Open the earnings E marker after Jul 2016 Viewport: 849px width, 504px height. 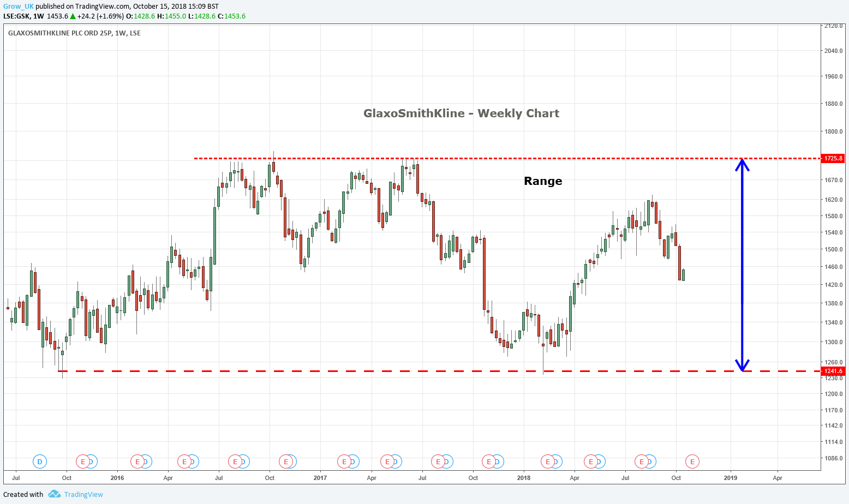[235, 462]
